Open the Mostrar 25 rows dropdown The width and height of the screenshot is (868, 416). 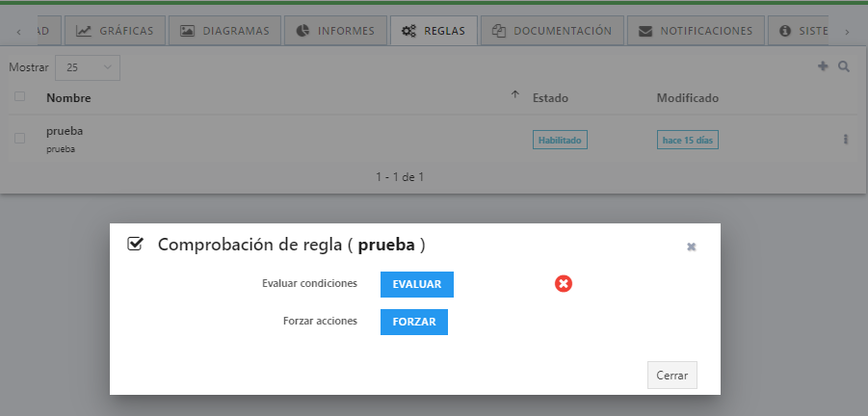click(x=88, y=68)
